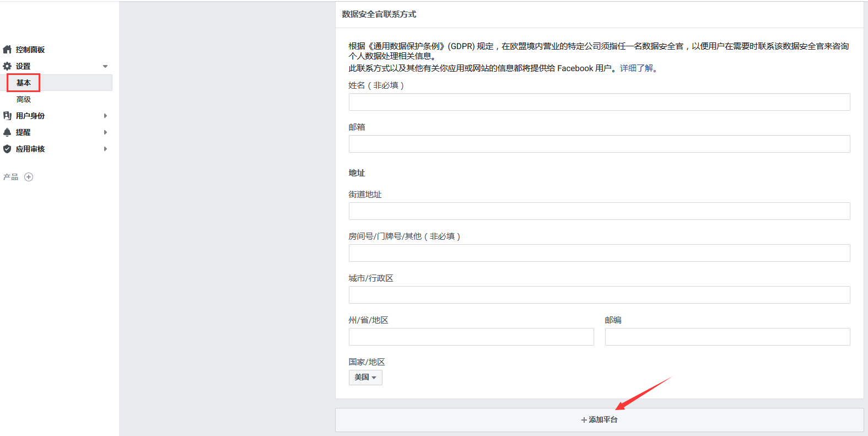Click the 应用审核 shield icon
Image resolution: width=868 pixels, height=436 pixels.
[7, 149]
